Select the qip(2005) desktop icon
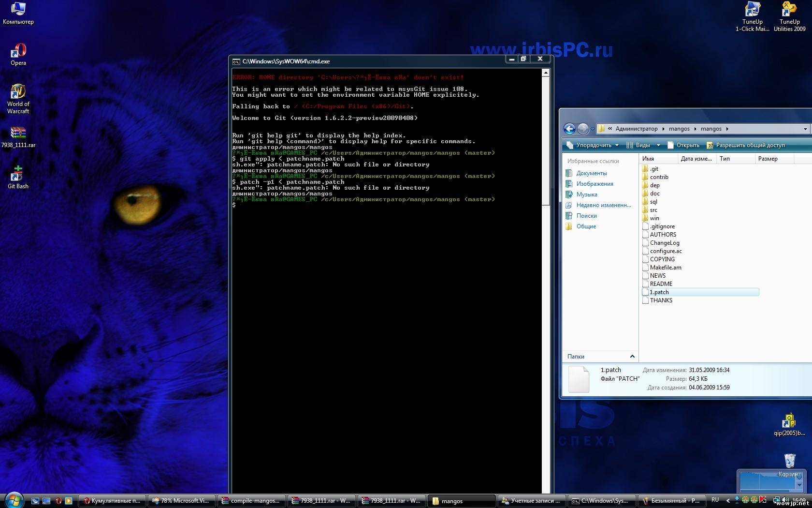812x508 pixels. click(x=789, y=424)
